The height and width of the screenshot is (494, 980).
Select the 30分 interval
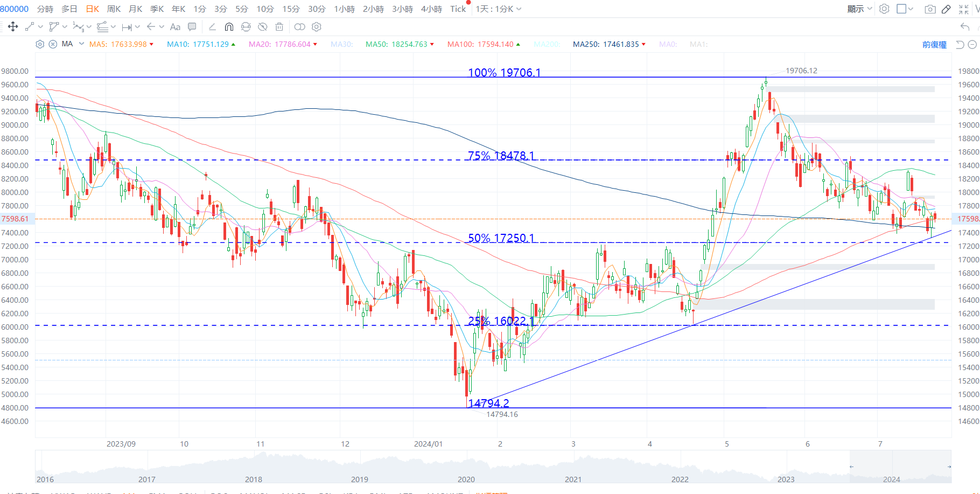point(317,9)
